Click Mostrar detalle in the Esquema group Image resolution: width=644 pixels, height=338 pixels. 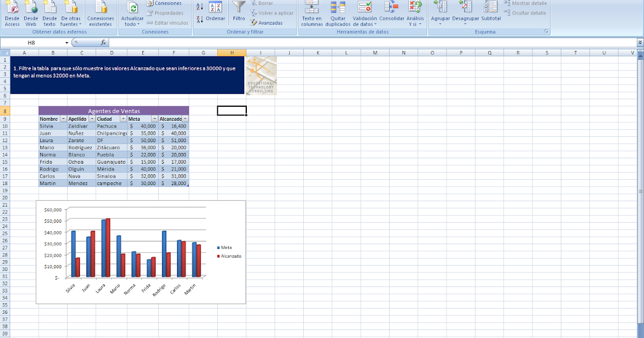point(531,4)
